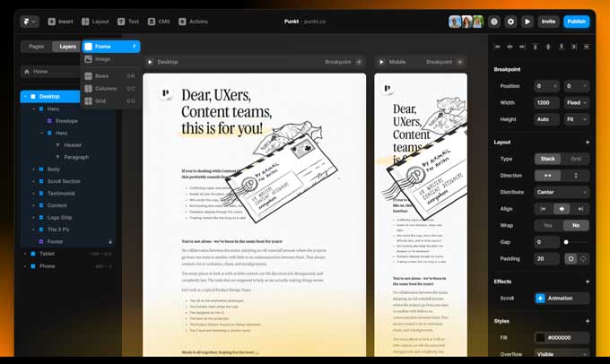Image resolution: width=610 pixels, height=364 pixels.
Task: Choose Columns from the layout menu
Action: click(108, 89)
